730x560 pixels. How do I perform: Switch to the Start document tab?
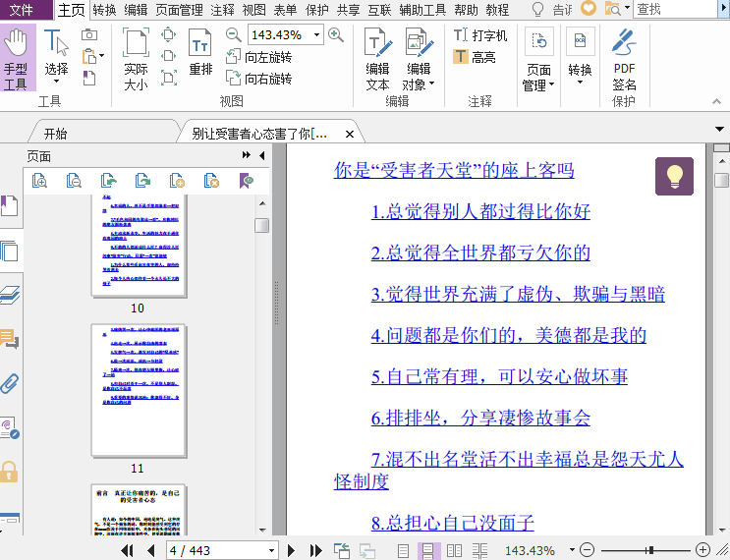[x=56, y=134]
